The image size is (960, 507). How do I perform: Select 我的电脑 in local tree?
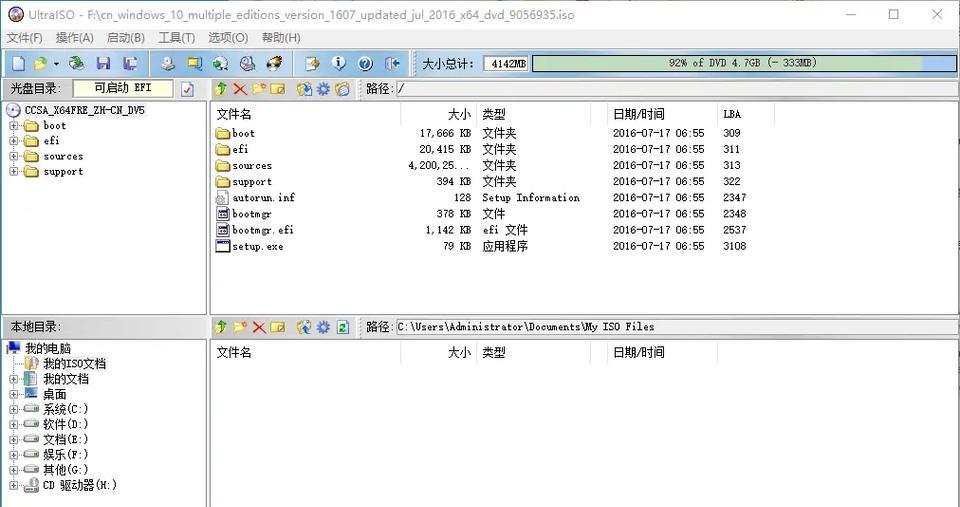pos(48,348)
